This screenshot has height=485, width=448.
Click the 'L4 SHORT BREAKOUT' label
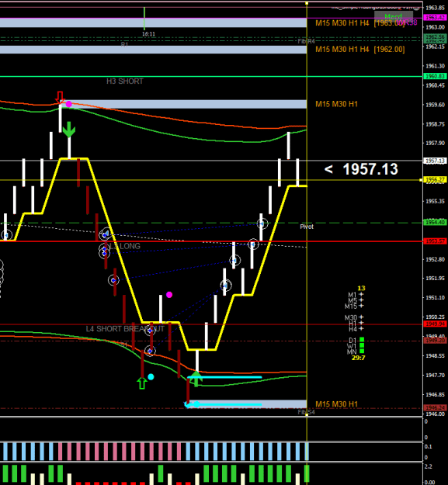coord(125,329)
